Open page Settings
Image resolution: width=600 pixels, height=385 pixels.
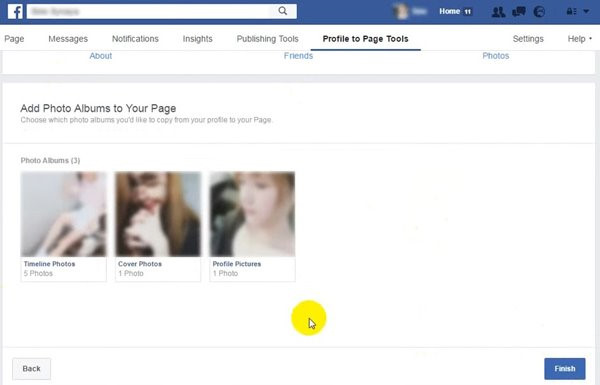(528, 39)
